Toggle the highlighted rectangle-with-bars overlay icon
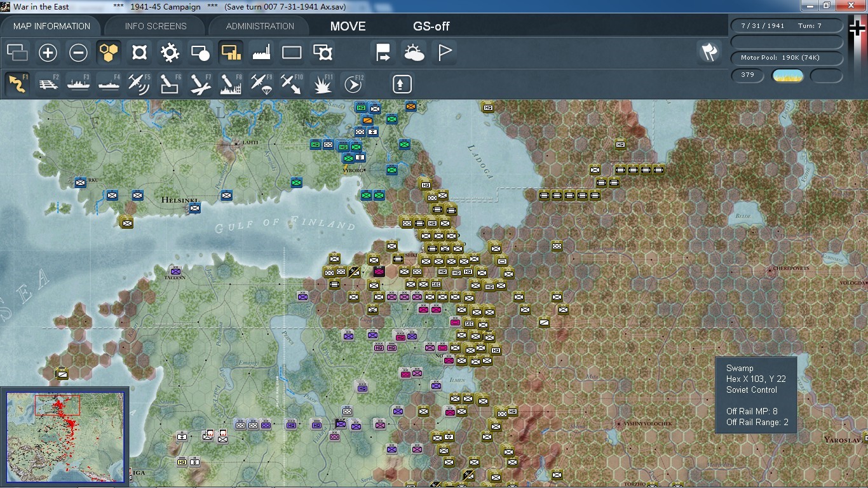The height and width of the screenshot is (488, 868). click(x=231, y=52)
